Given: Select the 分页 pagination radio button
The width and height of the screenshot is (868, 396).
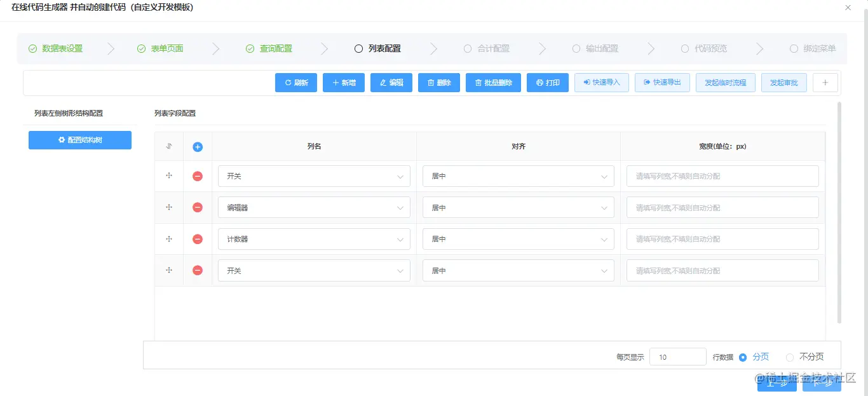Looking at the screenshot, I should point(742,357).
